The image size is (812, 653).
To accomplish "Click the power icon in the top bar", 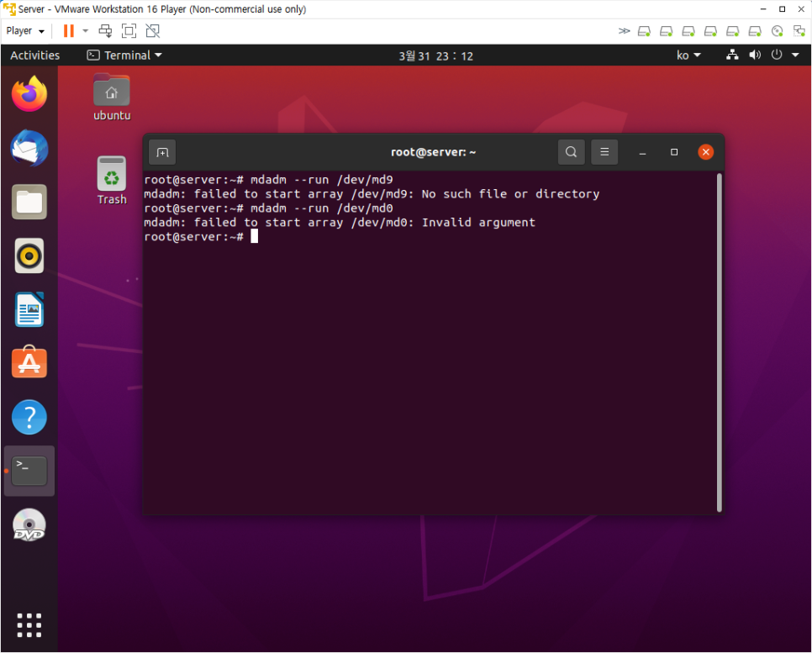I will [x=776, y=55].
